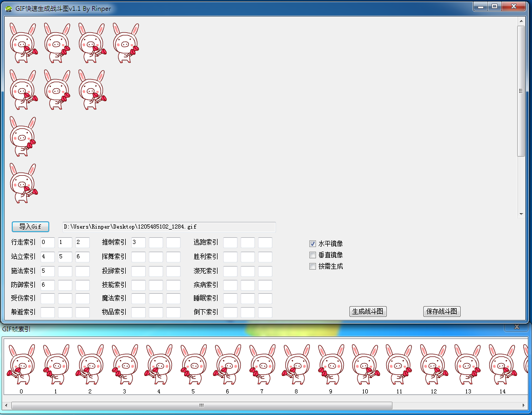Screen dimensions: 532x415
Task: Click the 行走索引 field containing 0
Action: coord(48,242)
